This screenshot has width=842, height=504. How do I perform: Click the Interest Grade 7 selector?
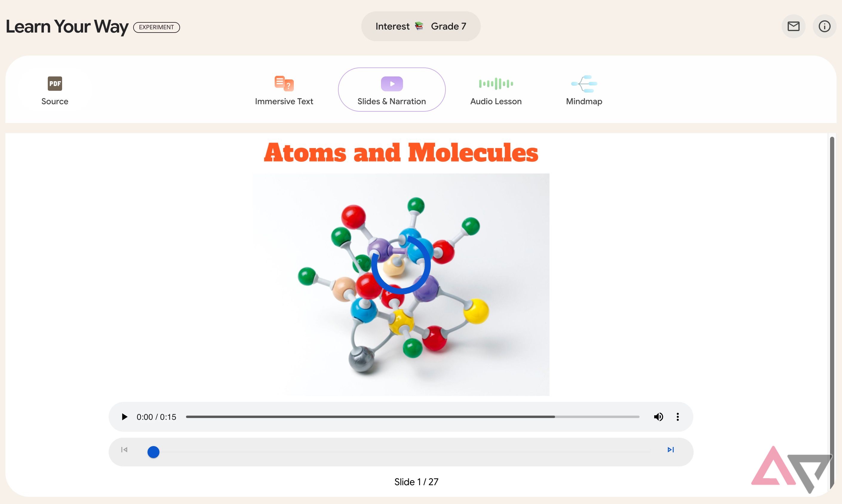pos(421,27)
